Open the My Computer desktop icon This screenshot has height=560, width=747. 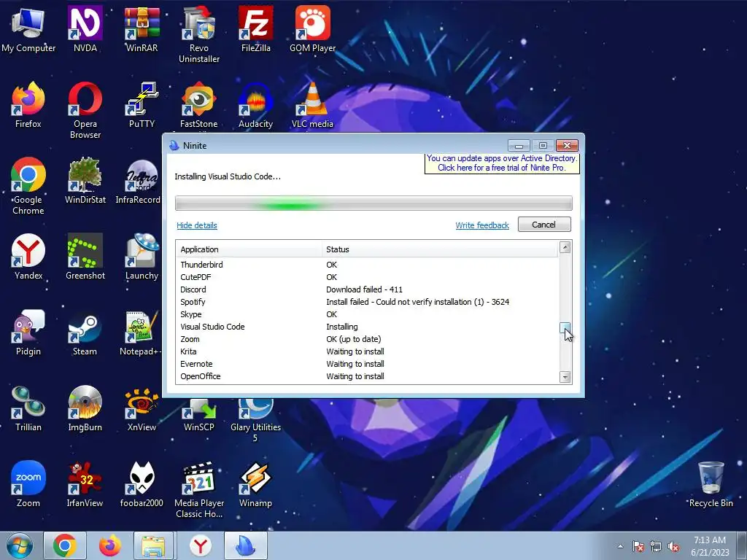28,28
